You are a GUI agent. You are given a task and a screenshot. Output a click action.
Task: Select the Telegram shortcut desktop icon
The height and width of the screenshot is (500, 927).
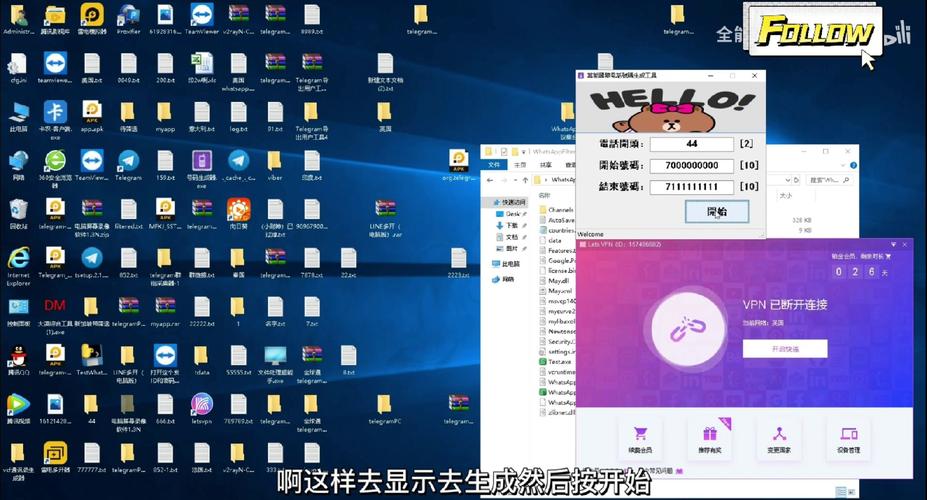pos(128,165)
